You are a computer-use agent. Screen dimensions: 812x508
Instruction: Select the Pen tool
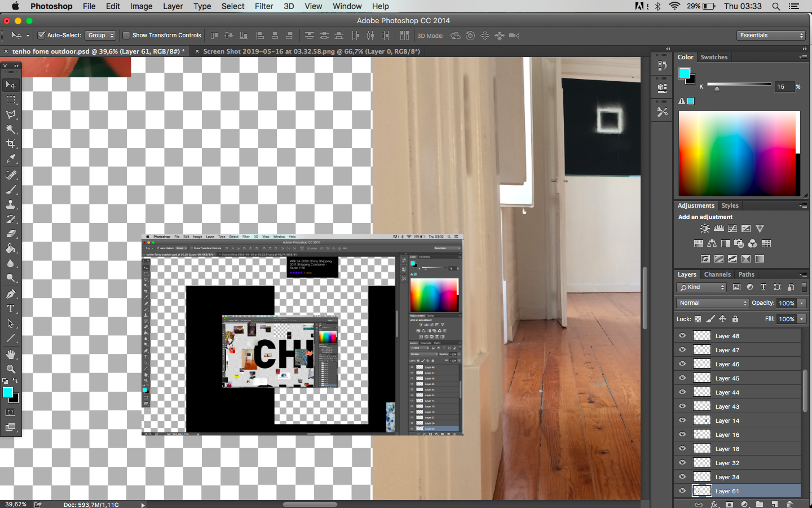coord(11,294)
